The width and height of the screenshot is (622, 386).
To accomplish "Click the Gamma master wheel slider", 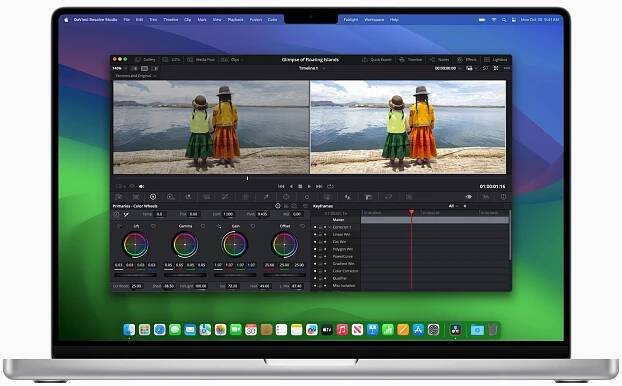I will [185, 275].
